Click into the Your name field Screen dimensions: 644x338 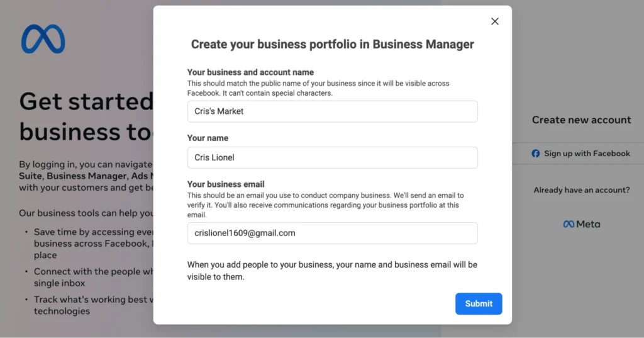tap(332, 157)
